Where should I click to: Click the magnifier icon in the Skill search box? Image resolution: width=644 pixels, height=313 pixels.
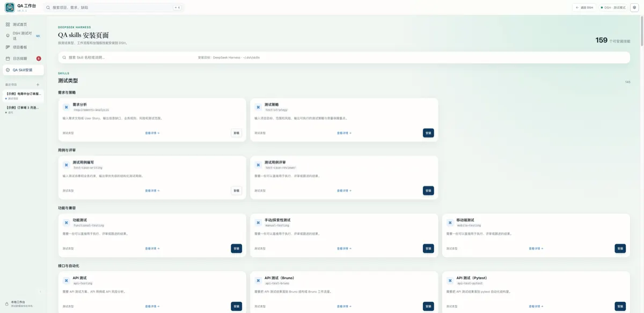64,57
